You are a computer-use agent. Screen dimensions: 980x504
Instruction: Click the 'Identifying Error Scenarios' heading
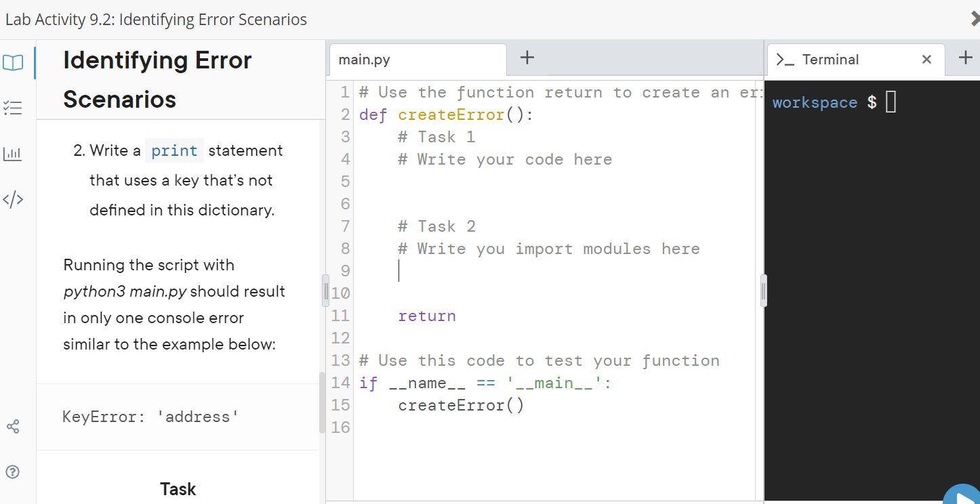click(x=157, y=80)
